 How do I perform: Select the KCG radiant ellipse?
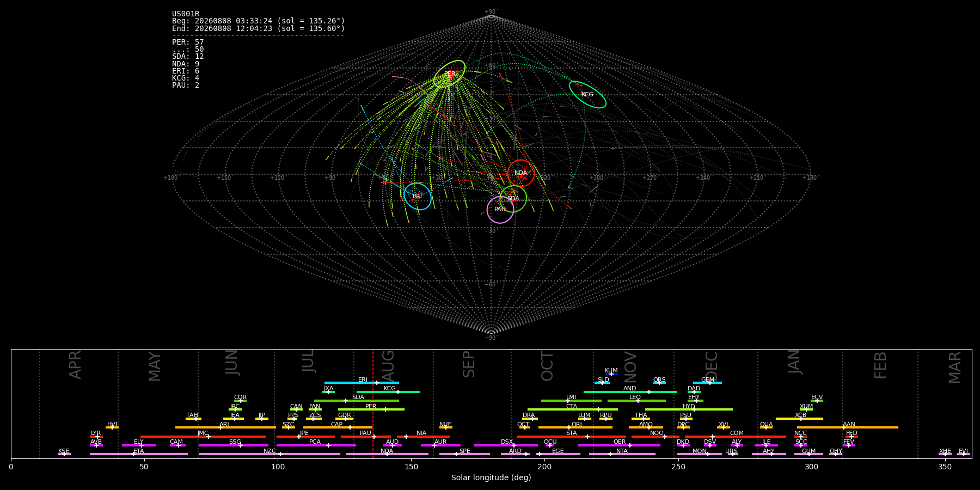coord(587,94)
